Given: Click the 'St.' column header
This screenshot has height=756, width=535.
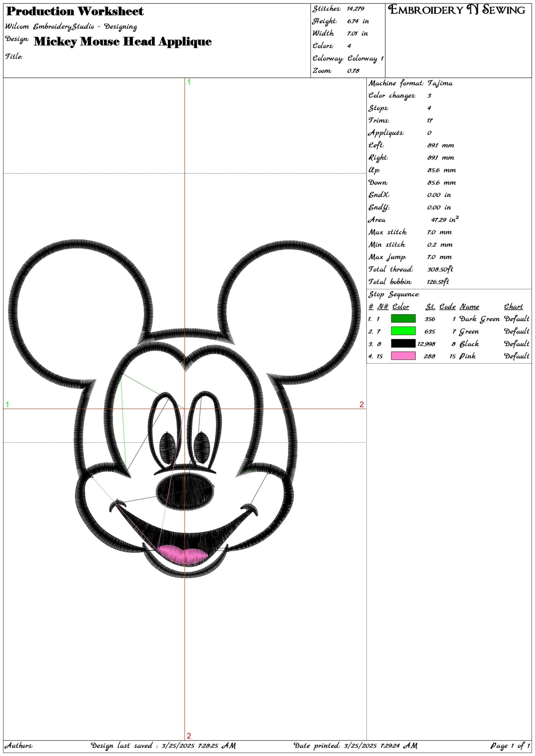Looking at the screenshot, I should (430, 307).
